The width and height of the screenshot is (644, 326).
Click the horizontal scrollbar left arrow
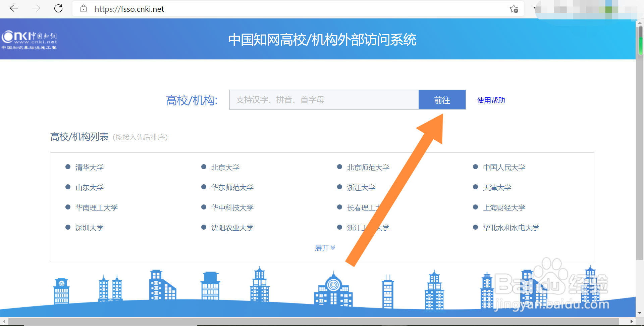pyautogui.click(x=4, y=321)
